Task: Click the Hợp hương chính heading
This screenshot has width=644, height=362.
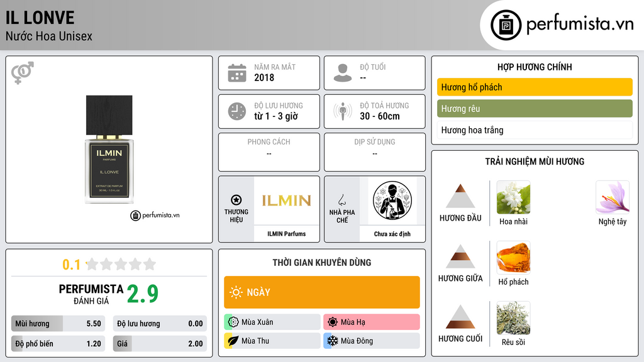Action: 535,67
